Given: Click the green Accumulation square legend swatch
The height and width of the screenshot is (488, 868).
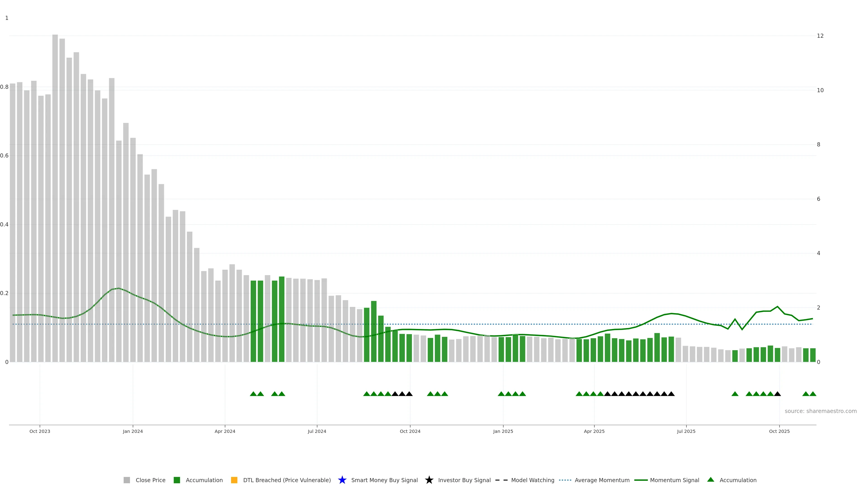Looking at the screenshot, I should point(177,480).
